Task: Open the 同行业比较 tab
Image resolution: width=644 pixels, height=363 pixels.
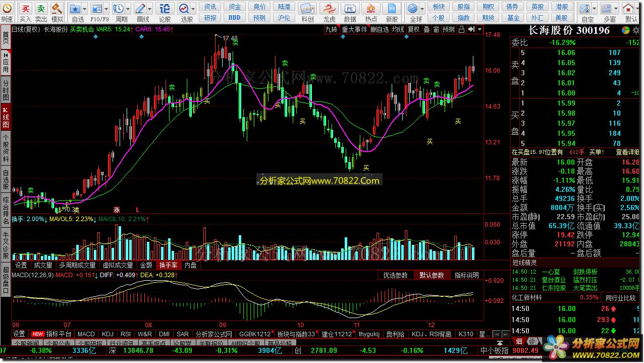Action: tap(620, 298)
